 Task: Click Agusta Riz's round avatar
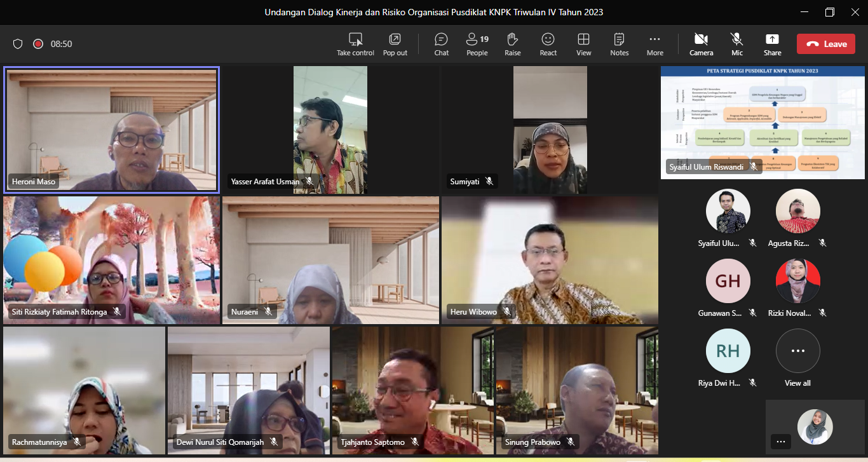[x=798, y=211]
